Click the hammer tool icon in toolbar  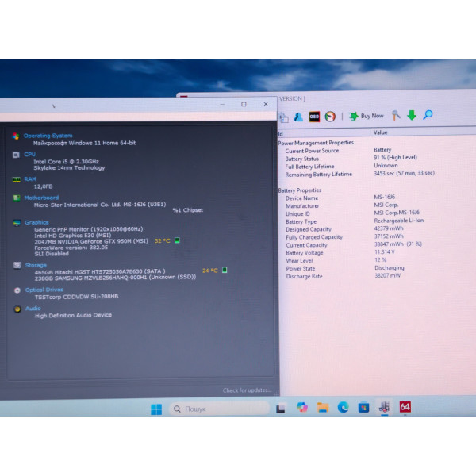tap(396, 115)
